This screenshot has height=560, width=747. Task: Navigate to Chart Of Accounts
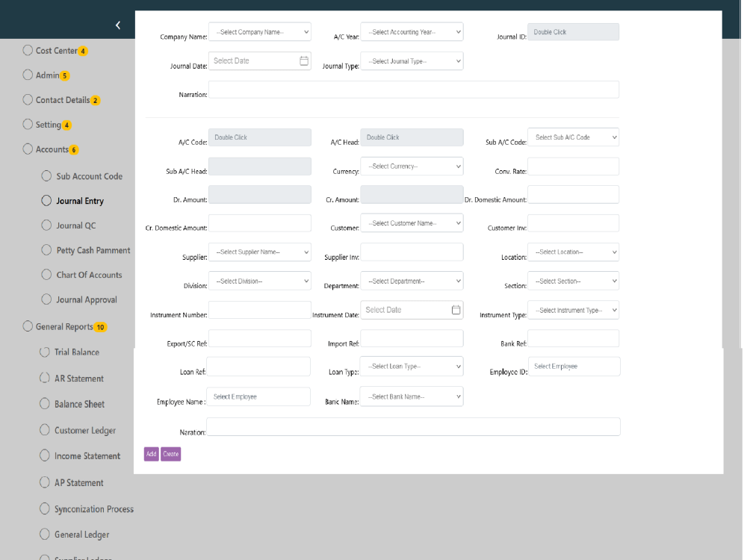tap(89, 276)
